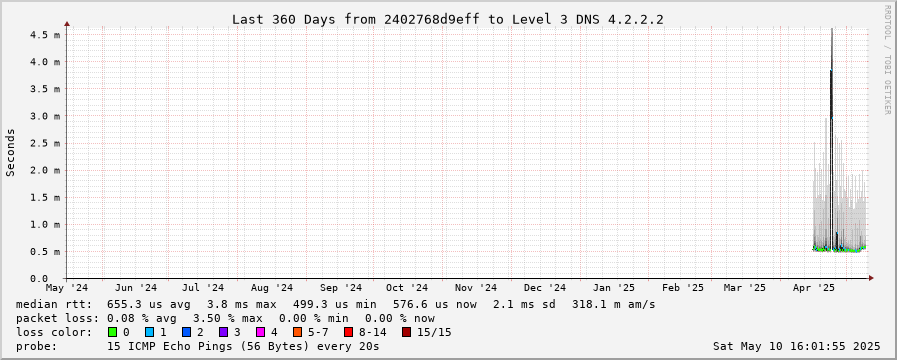The height and width of the screenshot is (360, 897).
Task: Click the median rtt statistics line
Action: [335, 304]
